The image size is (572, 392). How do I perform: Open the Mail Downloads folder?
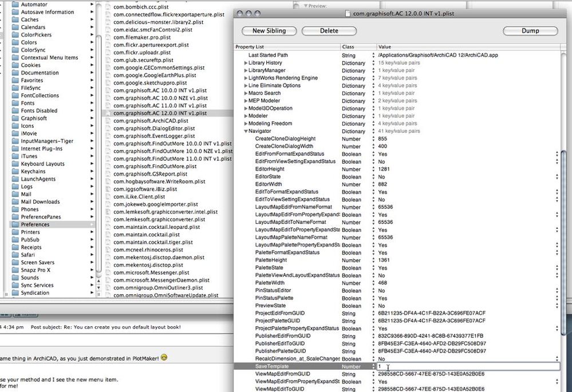pyautogui.click(x=40, y=201)
